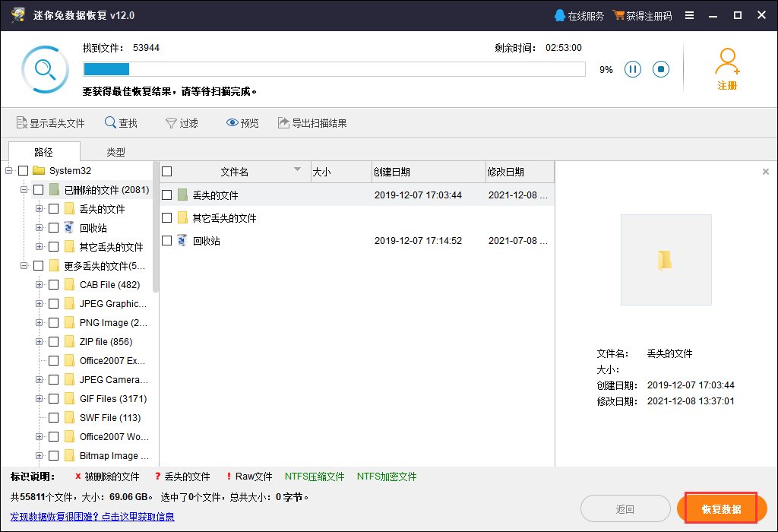The image size is (778, 532).
Task: Select JPEG Camera tree item
Action: point(114,380)
